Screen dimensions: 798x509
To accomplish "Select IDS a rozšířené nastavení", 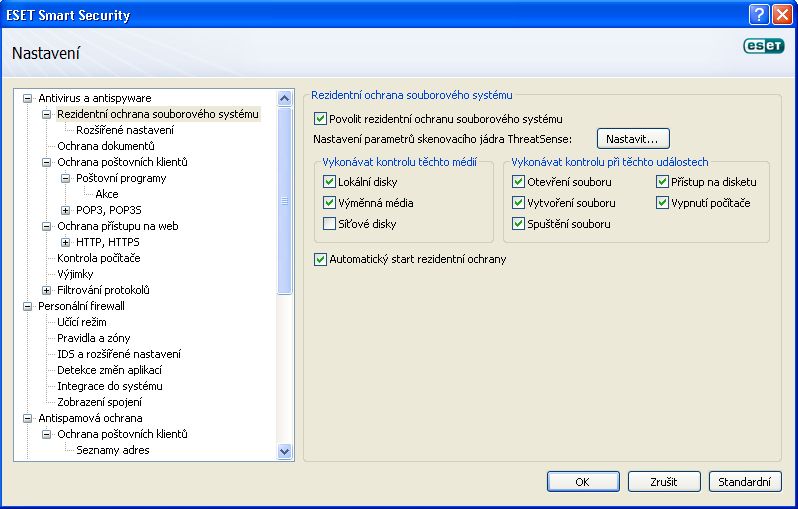I will [x=119, y=354].
